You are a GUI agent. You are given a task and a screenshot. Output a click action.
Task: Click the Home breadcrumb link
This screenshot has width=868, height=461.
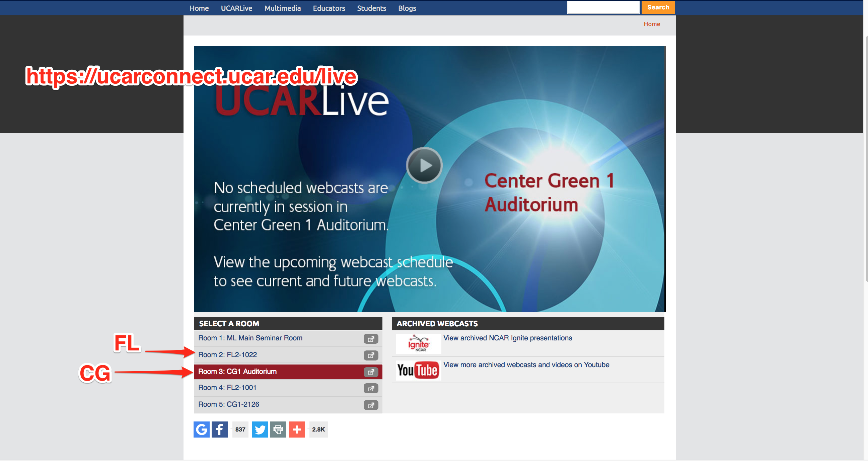coord(652,24)
